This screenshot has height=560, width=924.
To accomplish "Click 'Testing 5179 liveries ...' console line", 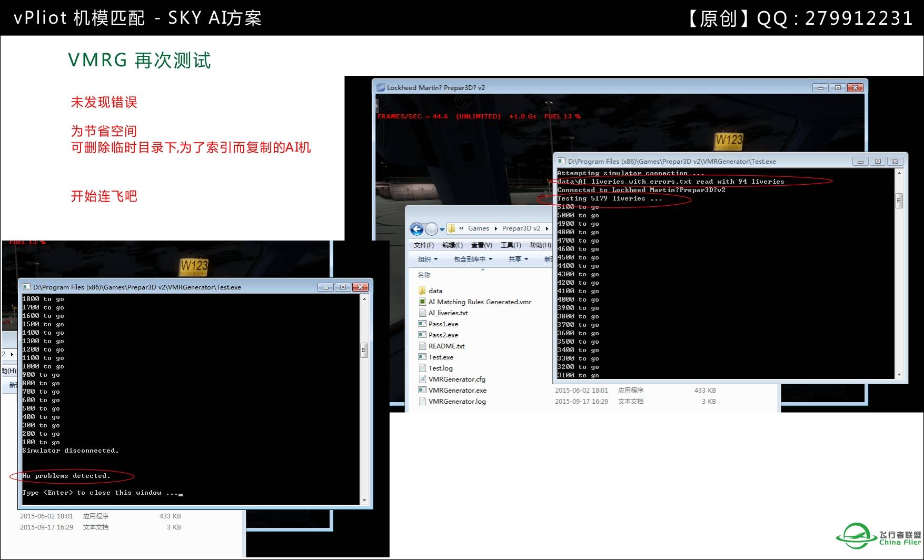I will tap(610, 198).
